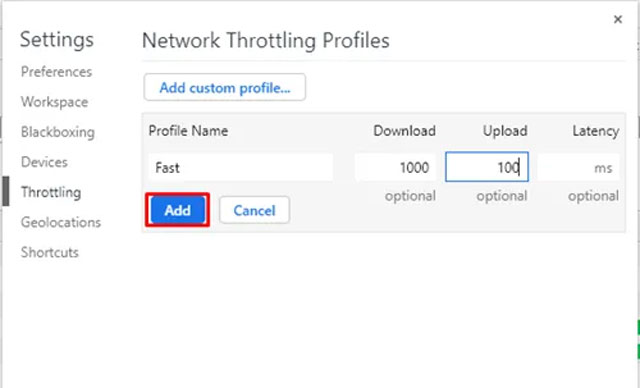Open the Geolocations settings section
Viewport: 640px width, 388px height.
(x=61, y=222)
